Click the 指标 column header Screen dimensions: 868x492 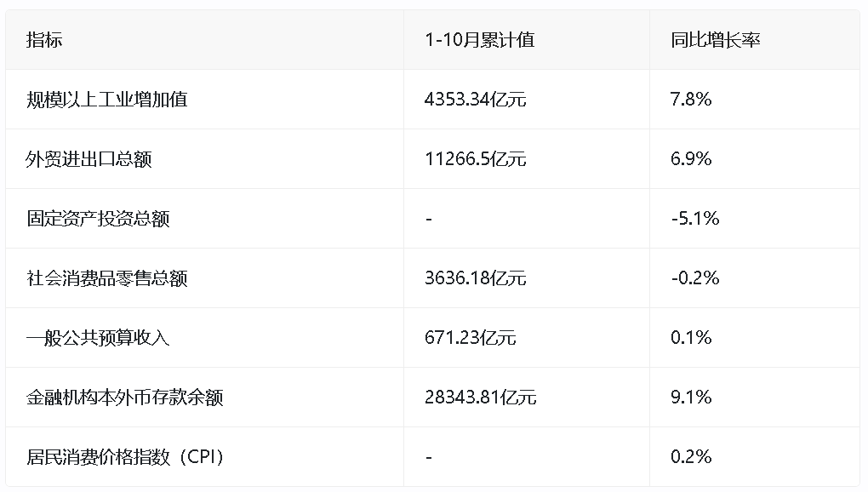(44, 40)
